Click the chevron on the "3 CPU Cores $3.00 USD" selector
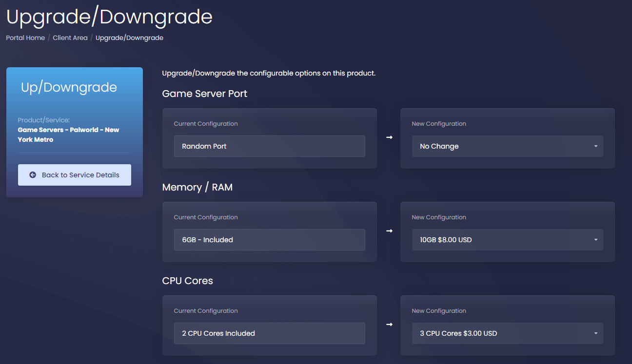 (595, 333)
